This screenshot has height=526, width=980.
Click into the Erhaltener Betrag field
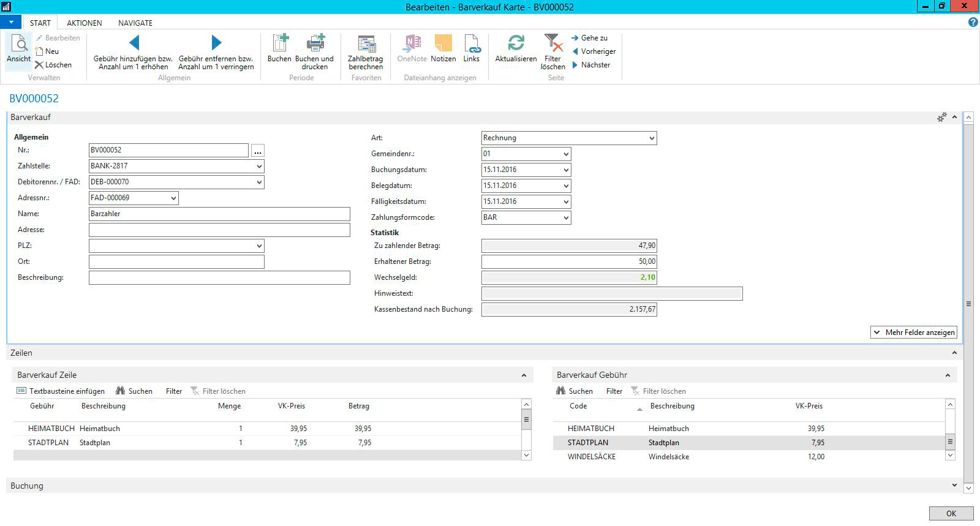pyautogui.click(x=568, y=261)
